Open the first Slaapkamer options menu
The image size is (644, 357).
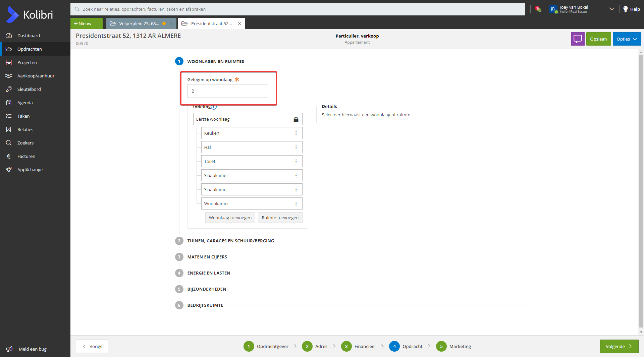[296, 176]
